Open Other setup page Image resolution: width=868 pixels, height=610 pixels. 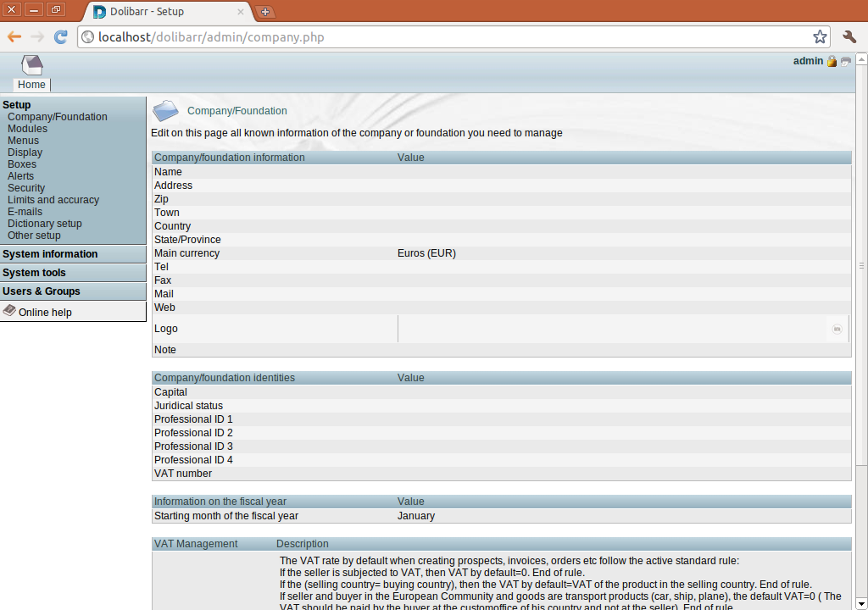pos(34,236)
